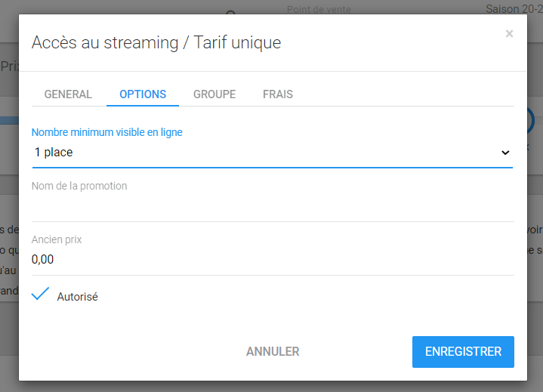543x392 pixels.
Task: Click the 'Ancien prix' label text
Action: click(x=57, y=239)
